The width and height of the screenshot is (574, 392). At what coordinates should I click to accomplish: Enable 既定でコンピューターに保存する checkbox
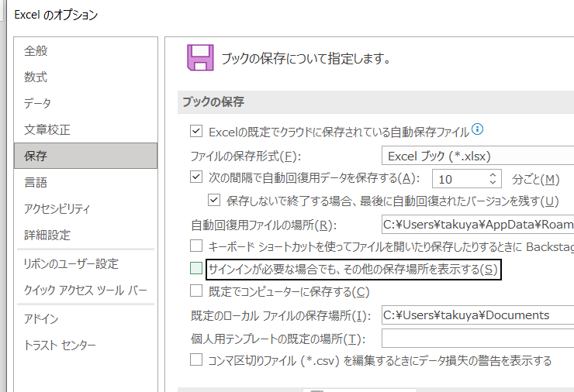(x=196, y=291)
